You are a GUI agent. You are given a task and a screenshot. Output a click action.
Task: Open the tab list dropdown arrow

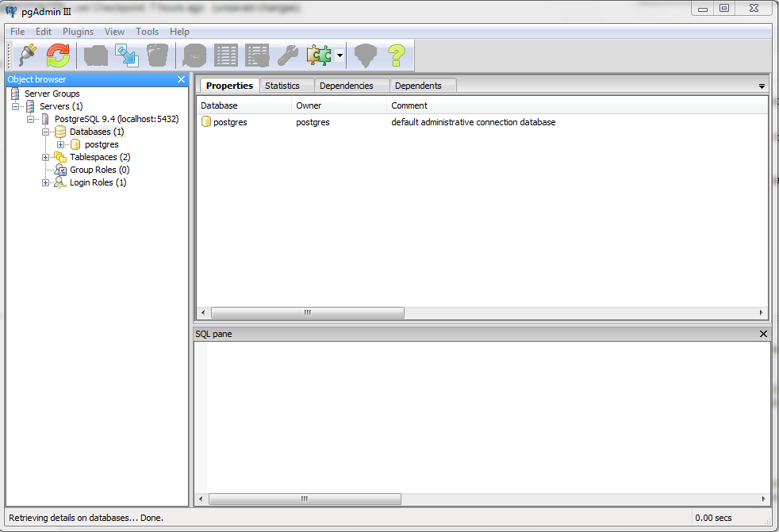click(x=762, y=86)
